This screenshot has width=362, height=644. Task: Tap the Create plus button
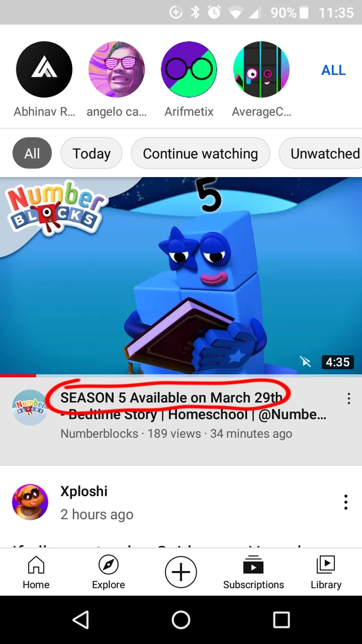181,572
